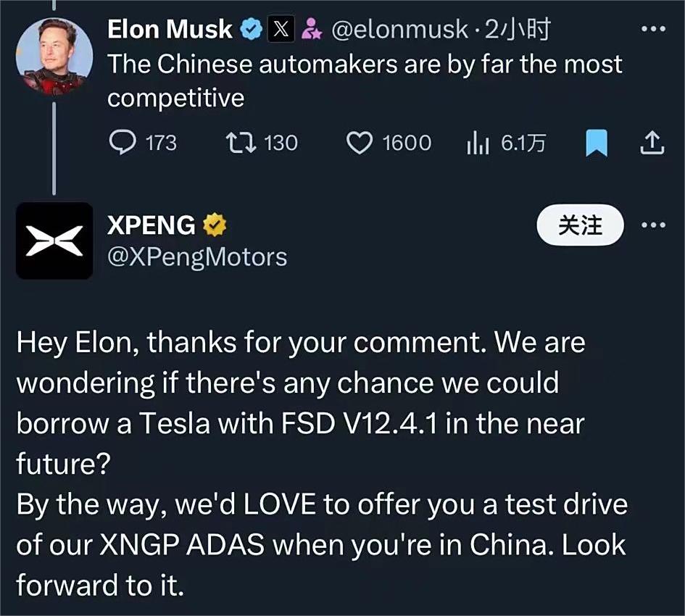The height and width of the screenshot is (616, 685).
Task: Toggle the bookmark on Elon's tweet
Action: coord(596,143)
